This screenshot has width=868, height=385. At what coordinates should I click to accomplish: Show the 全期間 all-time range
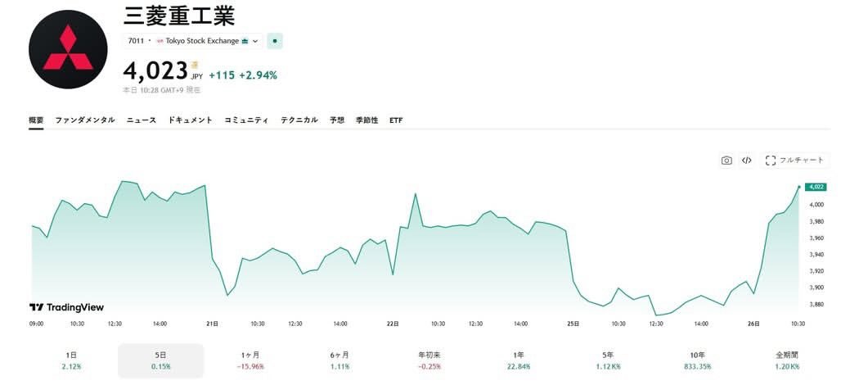pyautogui.click(x=787, y=360)
